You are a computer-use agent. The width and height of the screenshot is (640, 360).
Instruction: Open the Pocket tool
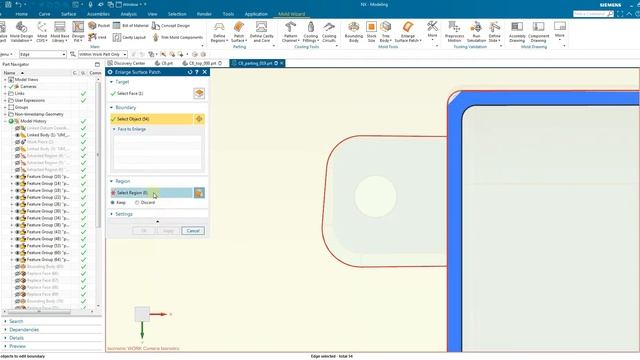click(99, 25)
